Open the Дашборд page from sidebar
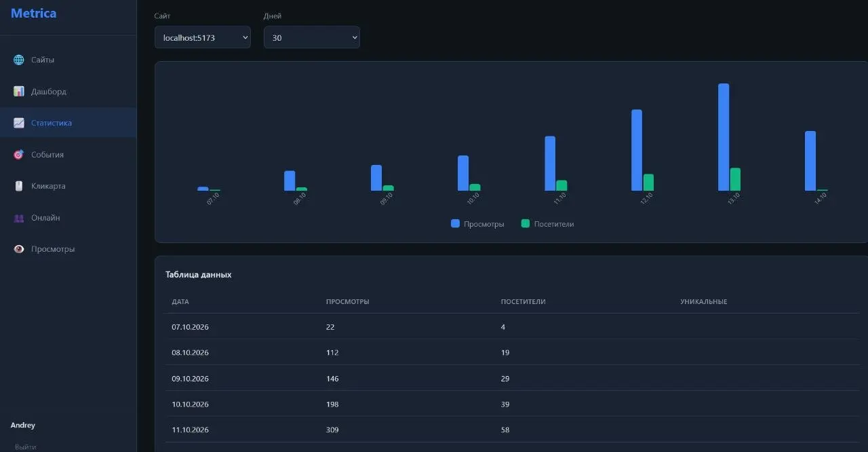The width and height of the screenshot is (868, 452). pos(49,92)
